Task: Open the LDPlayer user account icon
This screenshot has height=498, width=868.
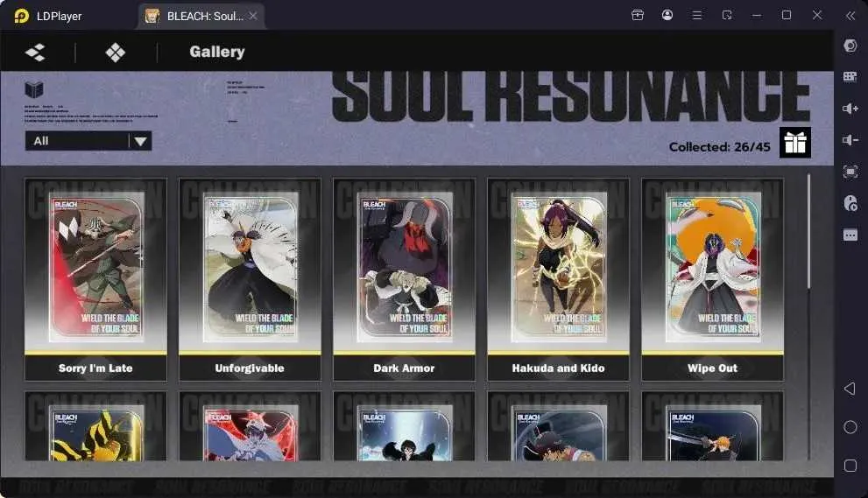Action: pyautogui.click(x=667, y=15)
